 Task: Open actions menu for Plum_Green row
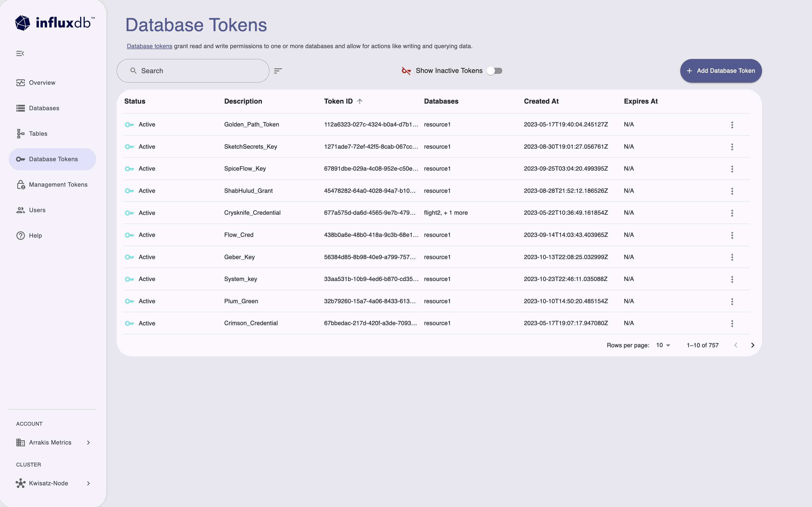tap(732, 302)
